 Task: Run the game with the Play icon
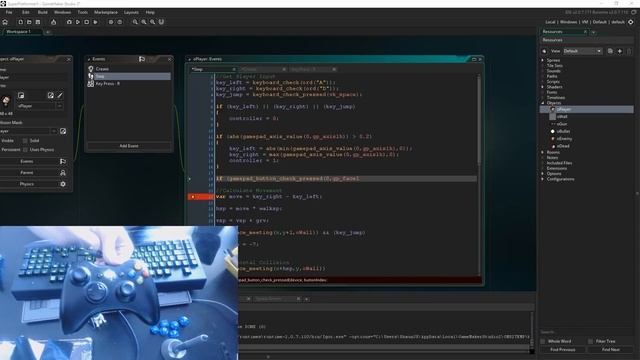(78, 22)
